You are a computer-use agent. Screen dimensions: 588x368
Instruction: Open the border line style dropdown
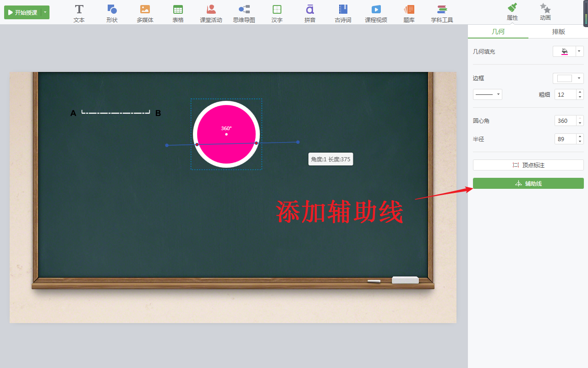tap(488, 94)
